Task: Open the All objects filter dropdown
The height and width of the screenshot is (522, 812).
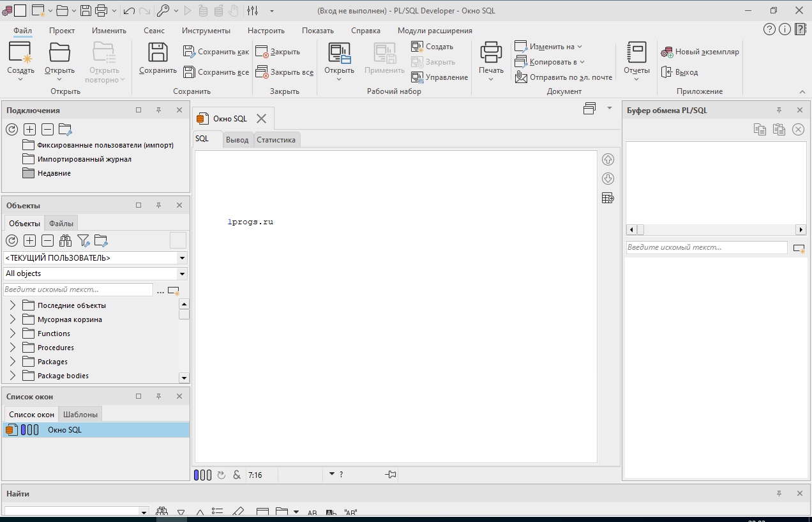Action: coord(183,273)
